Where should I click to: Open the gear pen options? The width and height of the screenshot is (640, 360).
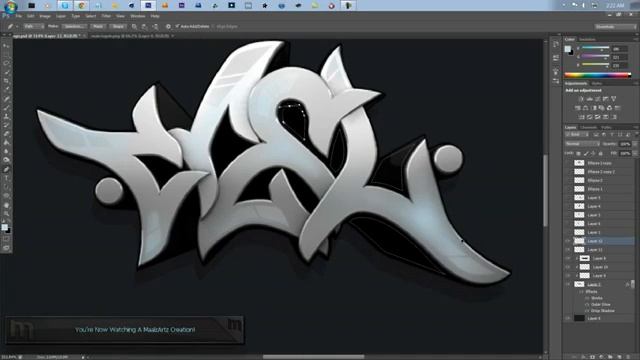coord(168,27)
